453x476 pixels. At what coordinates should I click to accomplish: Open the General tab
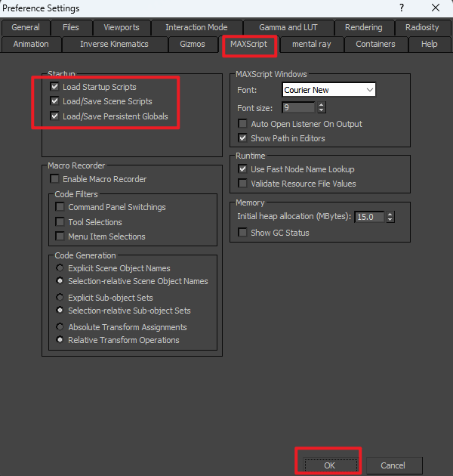(26, 28)
